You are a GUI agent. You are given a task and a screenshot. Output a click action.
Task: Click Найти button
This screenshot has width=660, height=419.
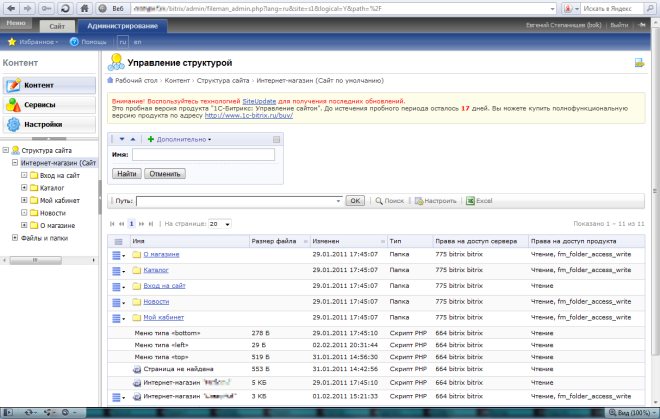click(127, 173)
